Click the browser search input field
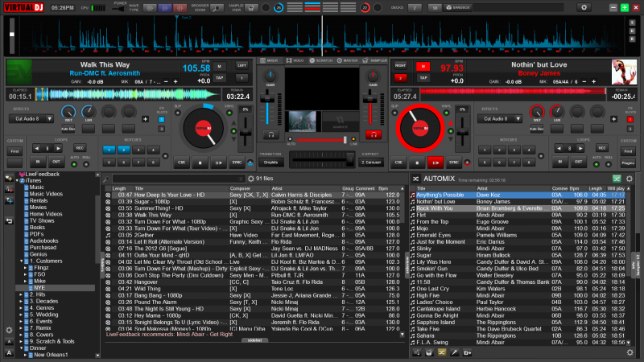 (x=178, y=179)
